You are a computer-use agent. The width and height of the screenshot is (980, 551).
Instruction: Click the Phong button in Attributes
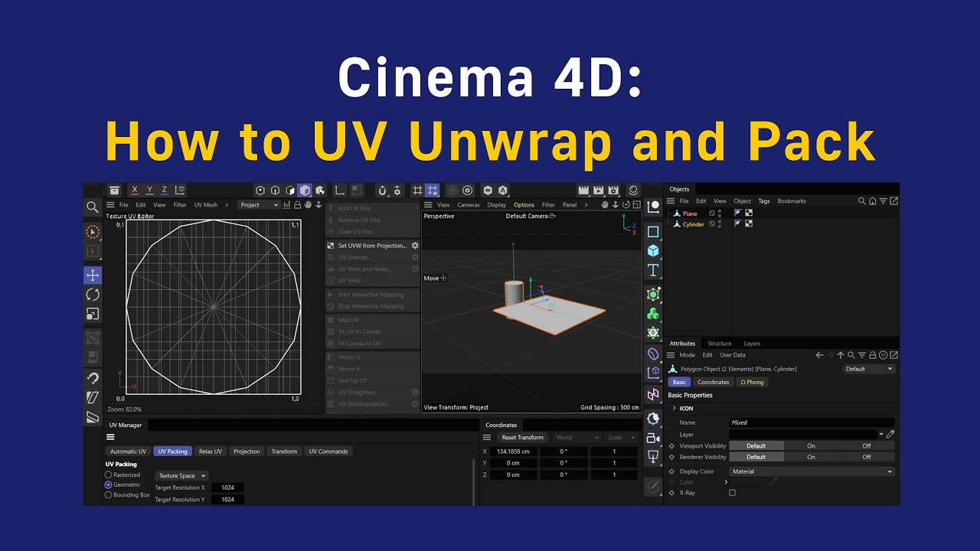tap(752, 382)
